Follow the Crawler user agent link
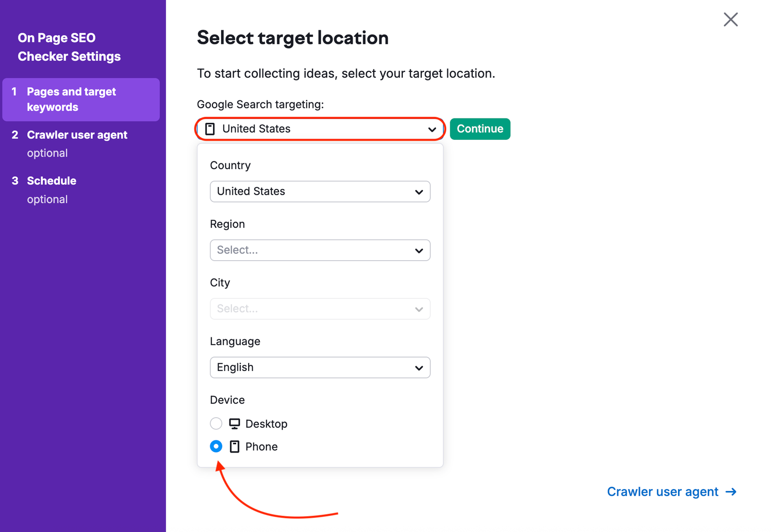 663,492
